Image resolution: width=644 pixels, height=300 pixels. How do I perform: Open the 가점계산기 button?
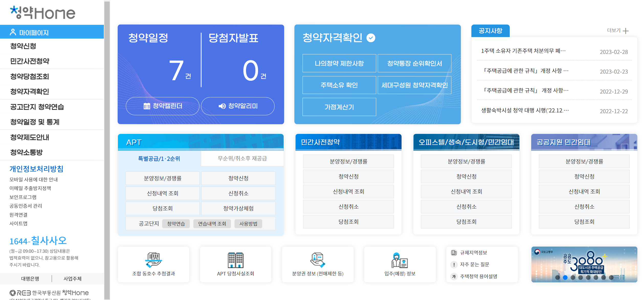point(339,107)
